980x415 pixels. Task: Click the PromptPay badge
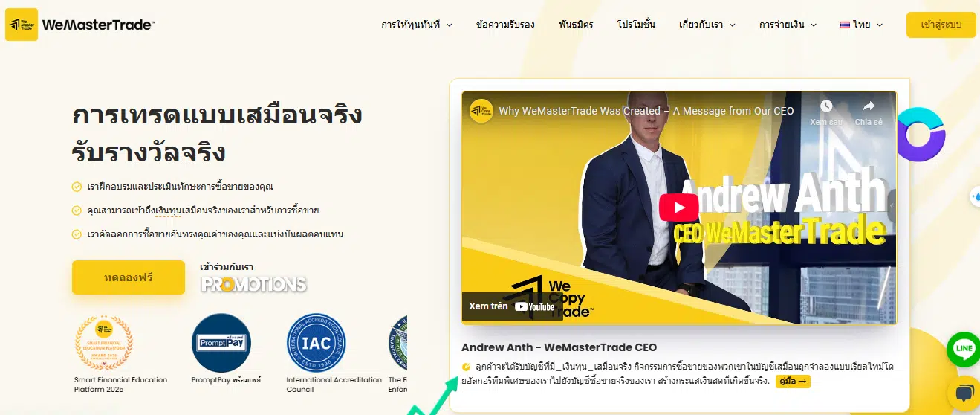click(221, 343)
